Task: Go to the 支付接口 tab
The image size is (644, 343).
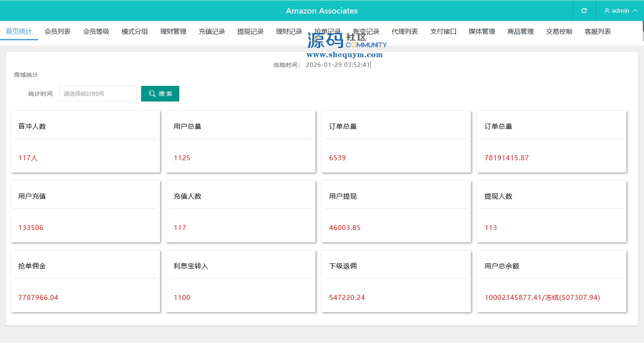Action: [443, 32]
